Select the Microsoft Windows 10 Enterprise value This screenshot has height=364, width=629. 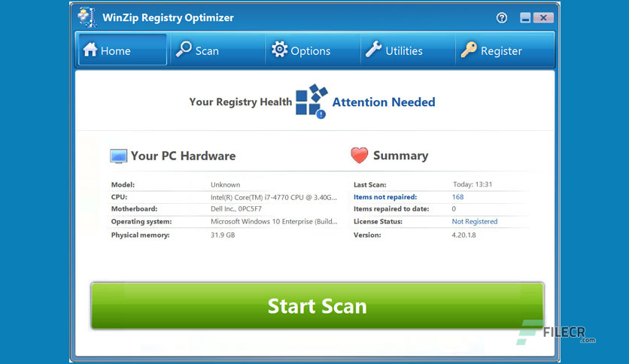274,221
